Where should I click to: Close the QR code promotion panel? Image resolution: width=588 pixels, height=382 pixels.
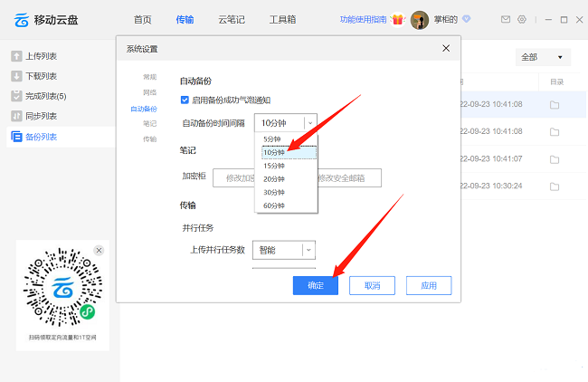tap(100, 250)
